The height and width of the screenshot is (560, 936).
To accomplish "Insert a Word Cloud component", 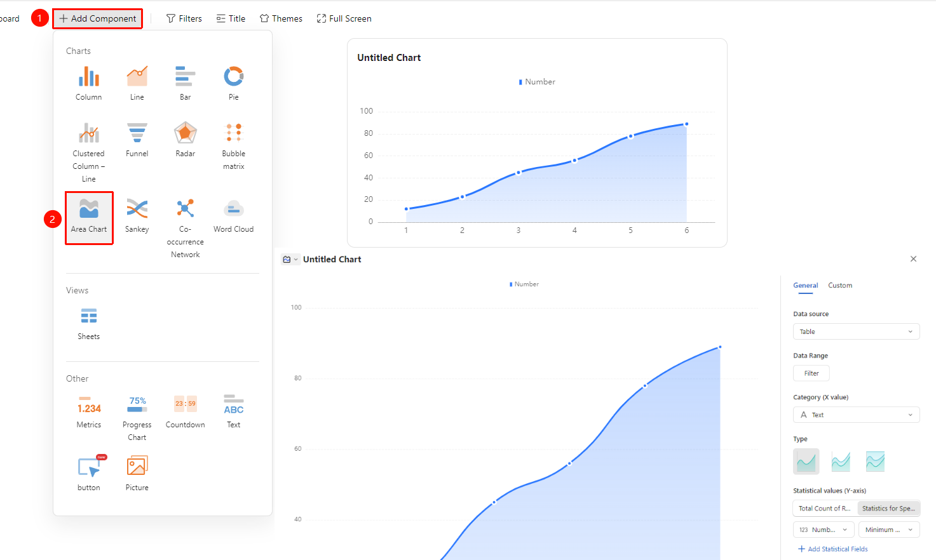I will click(x=234, y=215).
